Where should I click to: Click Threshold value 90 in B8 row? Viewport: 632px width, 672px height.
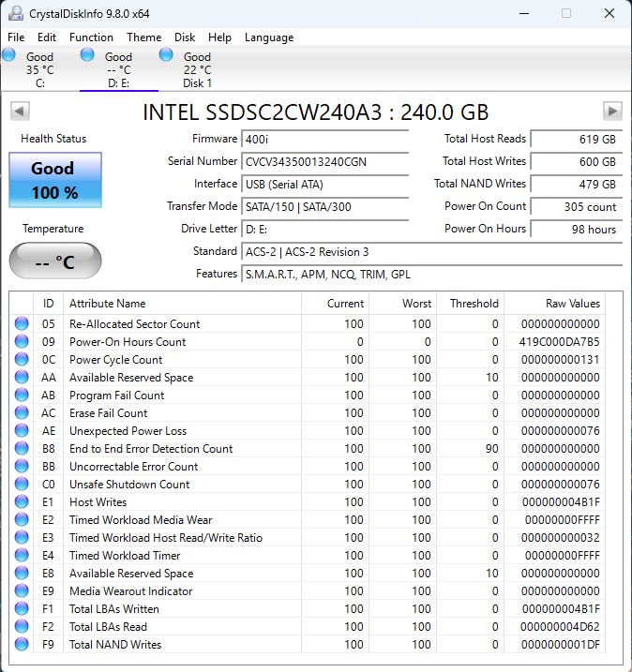[x=491, y=449]
